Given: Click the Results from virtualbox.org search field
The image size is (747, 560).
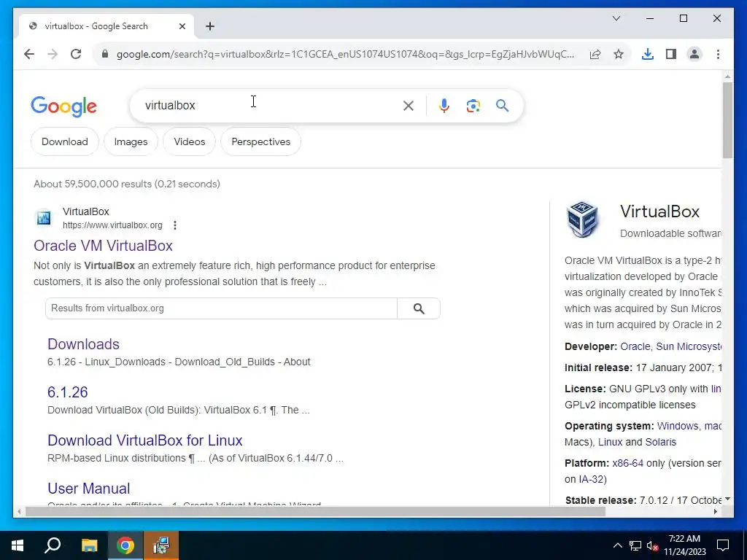Looking at the screenshot, I should (221, 308).
